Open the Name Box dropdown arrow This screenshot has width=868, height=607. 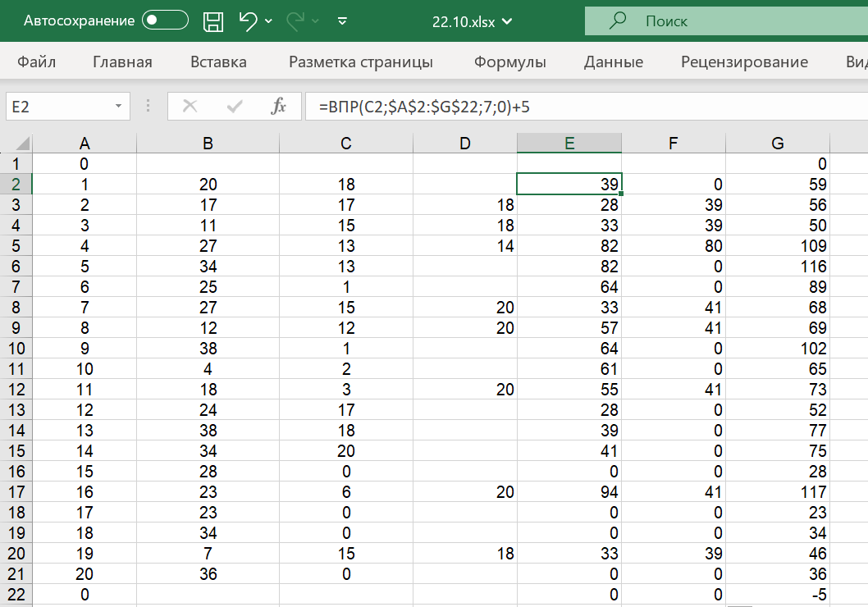[x=119, y=106]
